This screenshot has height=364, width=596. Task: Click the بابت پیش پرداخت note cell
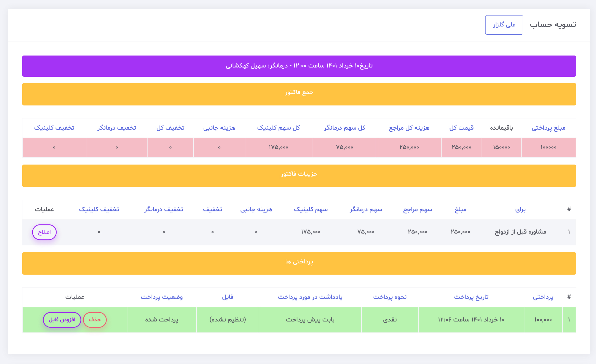coord(310,320)
